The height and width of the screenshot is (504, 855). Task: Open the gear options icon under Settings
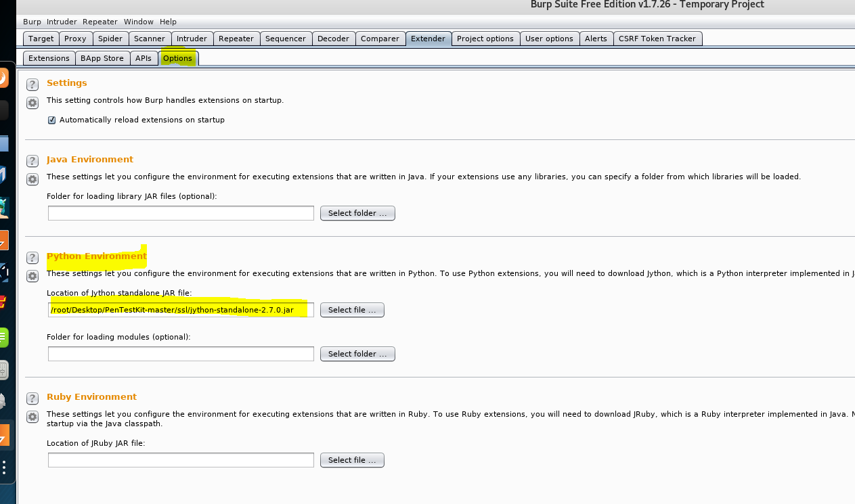(32, 103)
